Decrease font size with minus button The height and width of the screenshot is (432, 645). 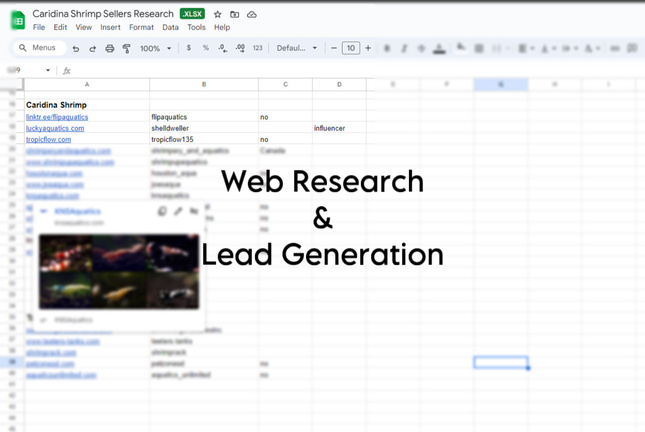(334, 48)
